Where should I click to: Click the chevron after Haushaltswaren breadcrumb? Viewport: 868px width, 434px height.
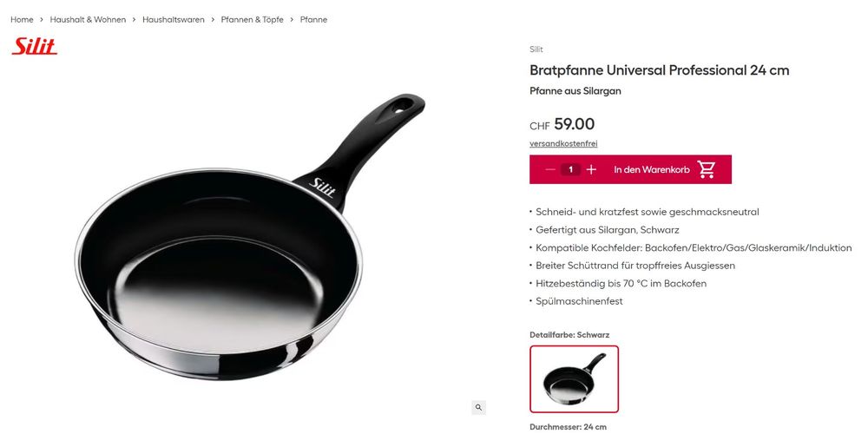[213, 19]
